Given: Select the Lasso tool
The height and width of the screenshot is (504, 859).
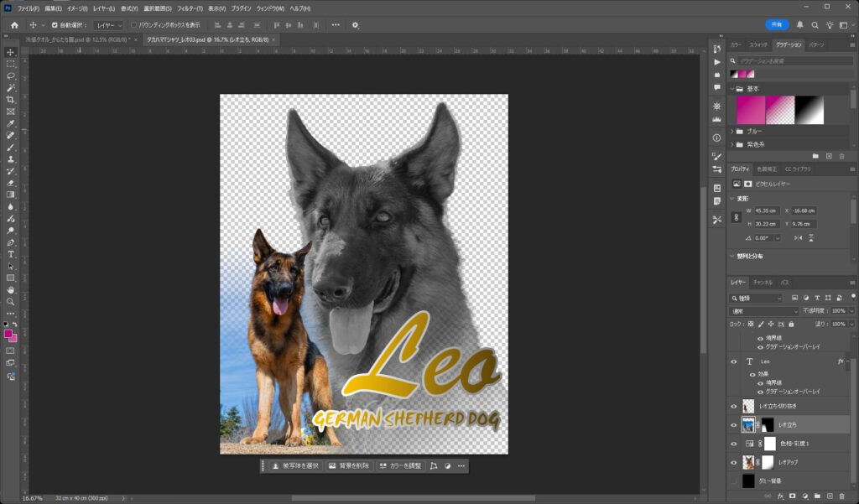Looking at the screenshot, I should click(x=11, y=75).
